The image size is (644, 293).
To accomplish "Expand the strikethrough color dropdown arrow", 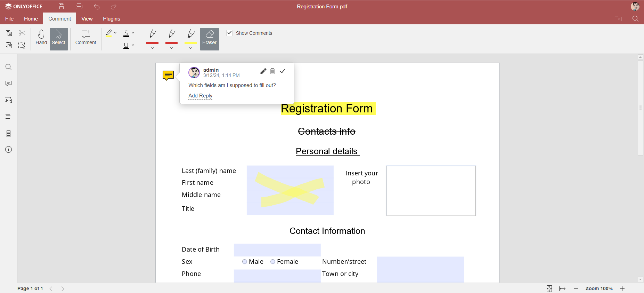I will 133,33.
